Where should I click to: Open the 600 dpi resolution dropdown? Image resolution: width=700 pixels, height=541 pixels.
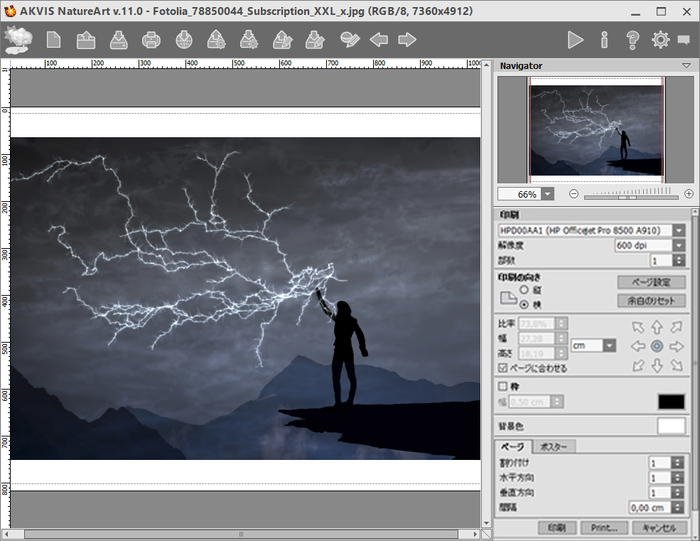tap(679, 245)
